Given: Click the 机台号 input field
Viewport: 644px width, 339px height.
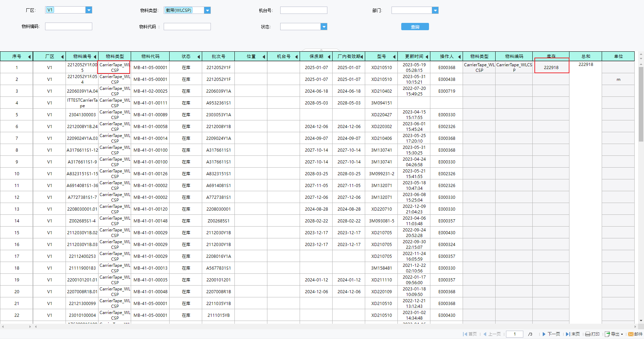Looking at the screenshot, I should (x=304, y=10).
